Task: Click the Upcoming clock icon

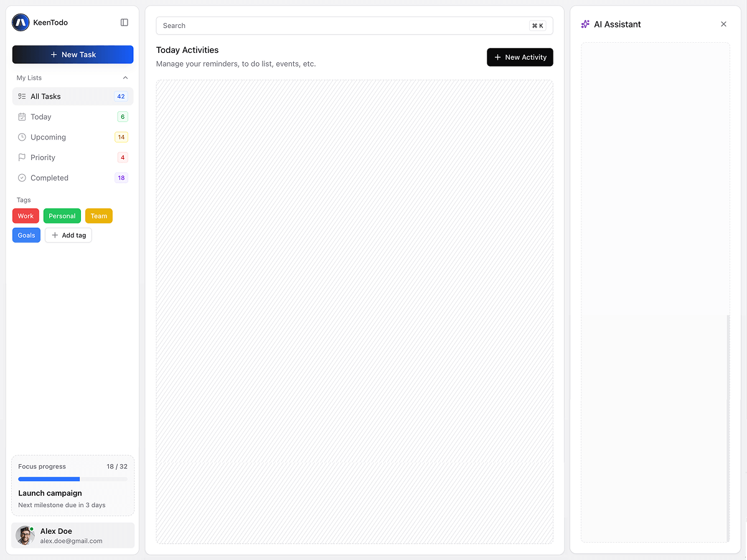Action: pyautogui.click(x=22, y=138)
